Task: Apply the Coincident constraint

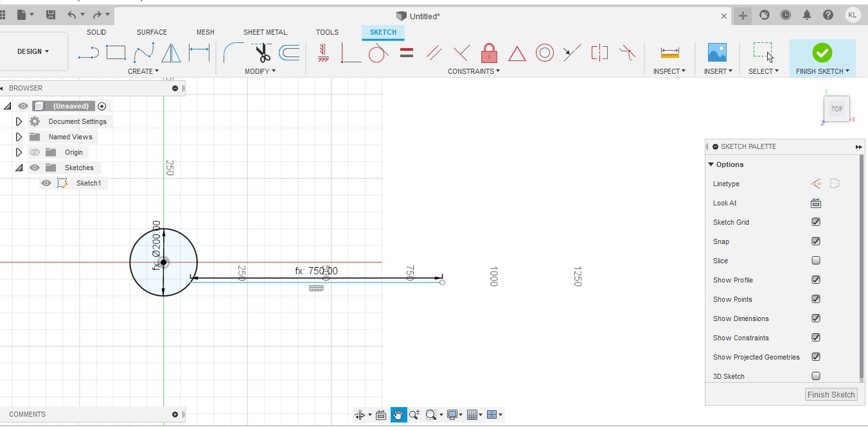Action: pos(350,53)
